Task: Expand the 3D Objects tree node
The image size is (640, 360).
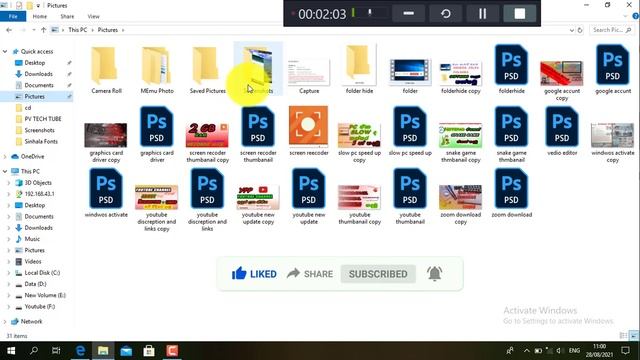Action: click(x=9, y=183)
